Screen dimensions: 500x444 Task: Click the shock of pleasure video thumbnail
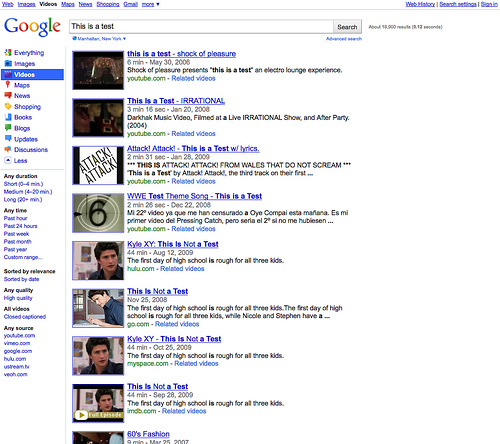pyautogui.click(x=98, y=70)
